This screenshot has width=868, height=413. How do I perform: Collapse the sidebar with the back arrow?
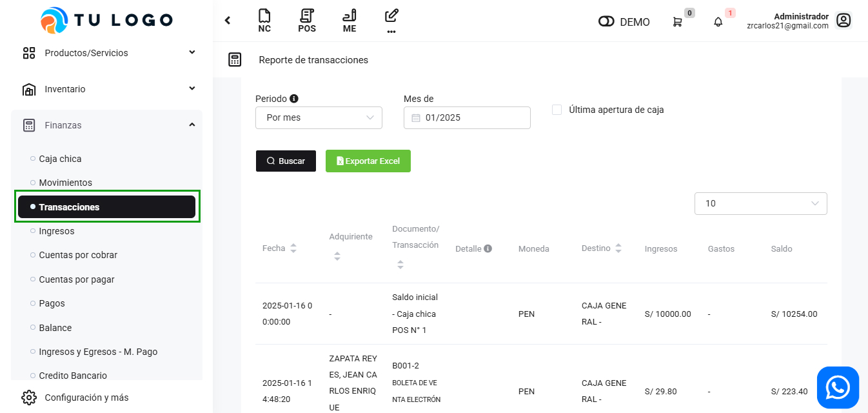(228, 21)
